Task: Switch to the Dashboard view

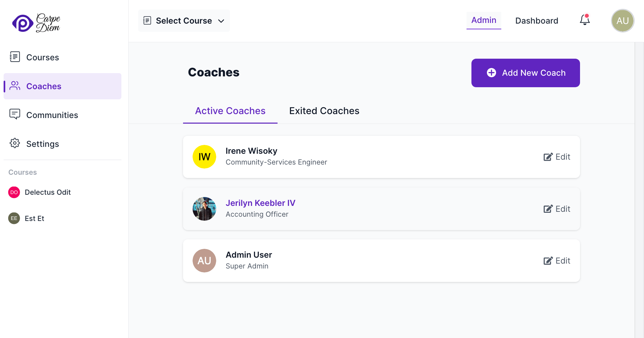Action: pos(537,20)
